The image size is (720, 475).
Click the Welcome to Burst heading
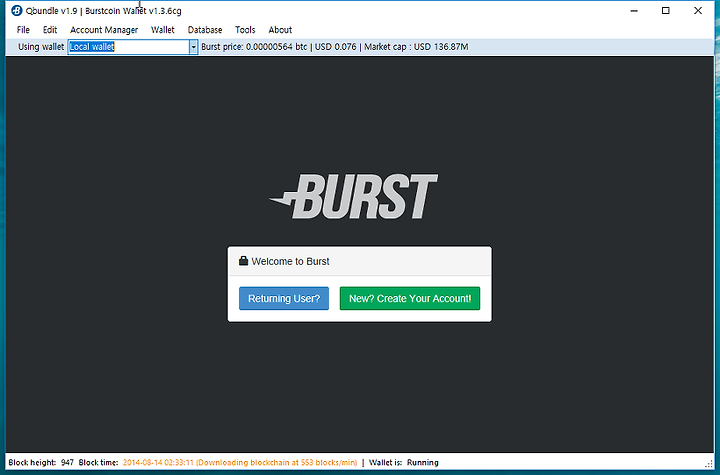click(290, 261)
